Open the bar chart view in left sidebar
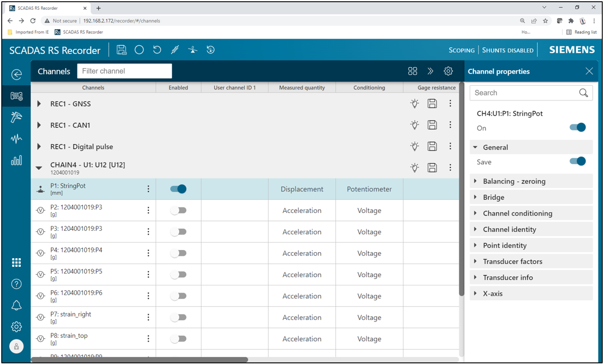 tap(16, 160)
